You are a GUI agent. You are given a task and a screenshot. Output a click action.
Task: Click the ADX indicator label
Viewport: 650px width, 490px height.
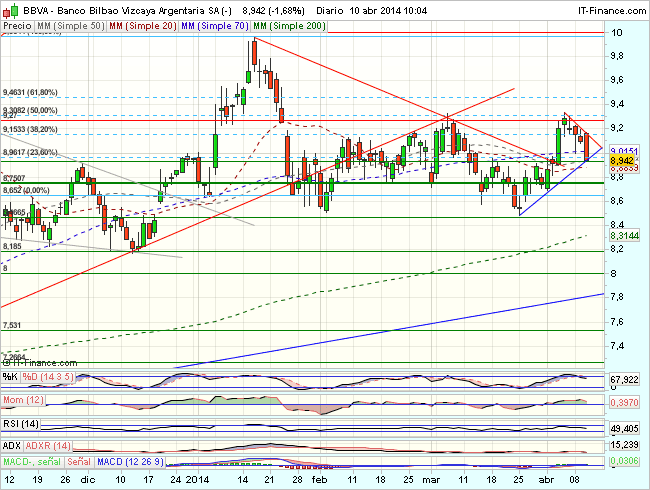pyautogui.click(x=12, y=446)
